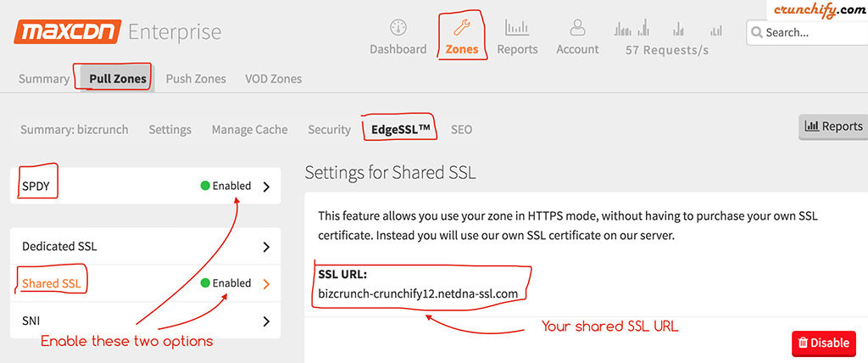Select the Shared SSL link
This screenshot has width=868, height=363.
pyautogui.click(x=52, y=284)
